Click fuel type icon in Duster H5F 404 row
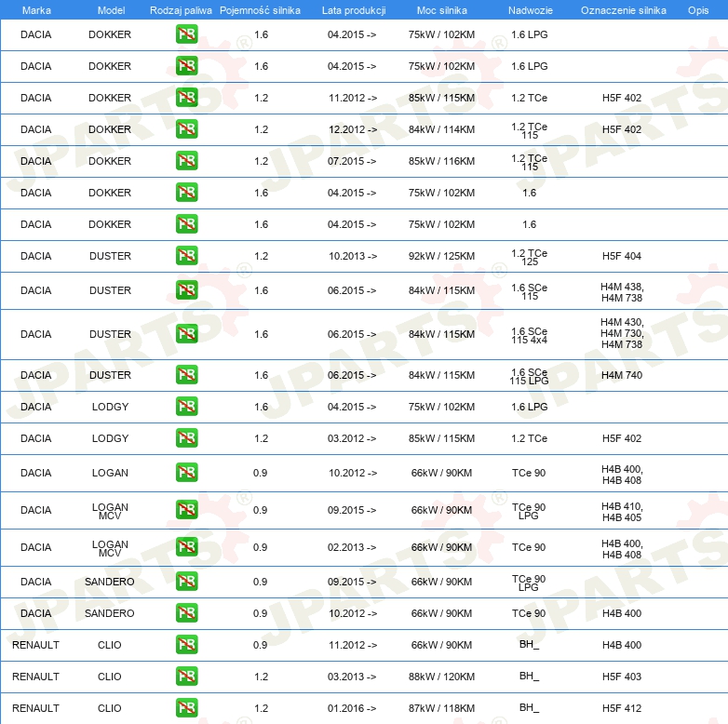728x724 pixels. point(186,256)
